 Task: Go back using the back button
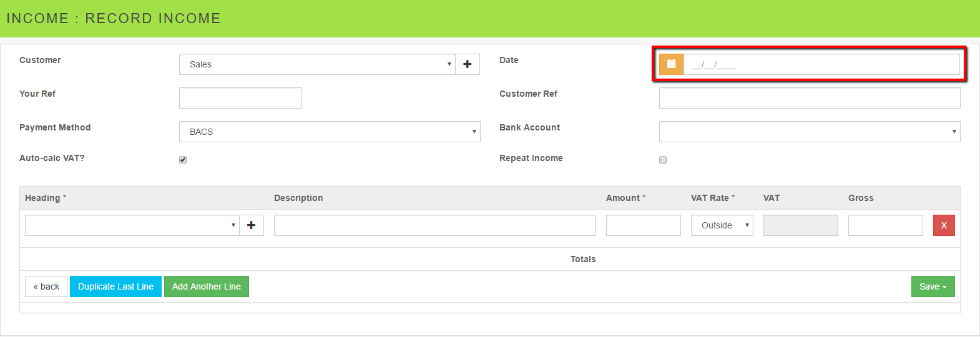point(46,286)
